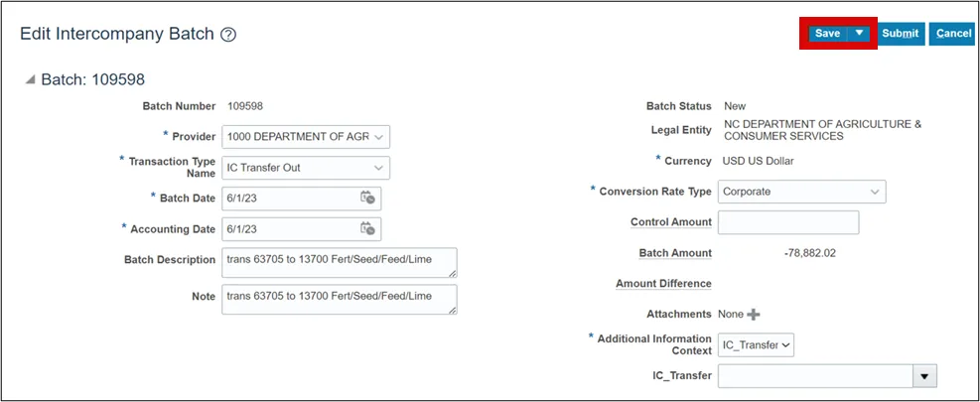Open the Save button dropdown arrow
This screenshot has height=402, width=980.
click(860, 33)
